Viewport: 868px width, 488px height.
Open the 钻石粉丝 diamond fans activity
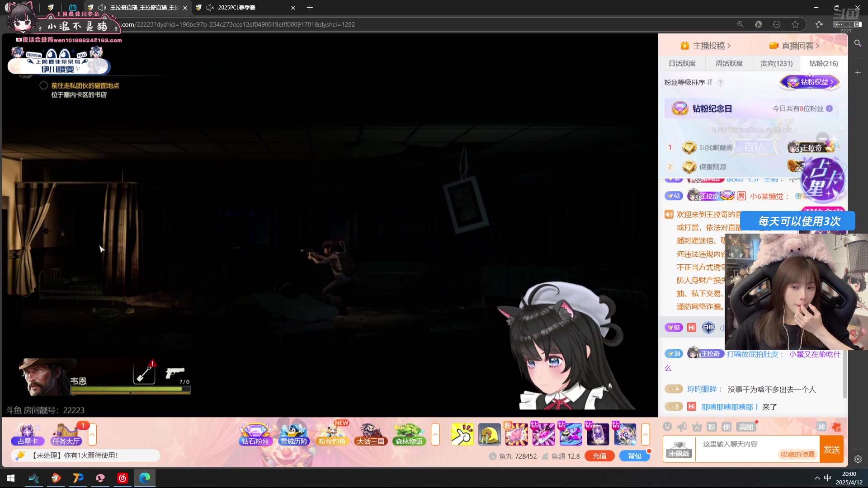255,434
